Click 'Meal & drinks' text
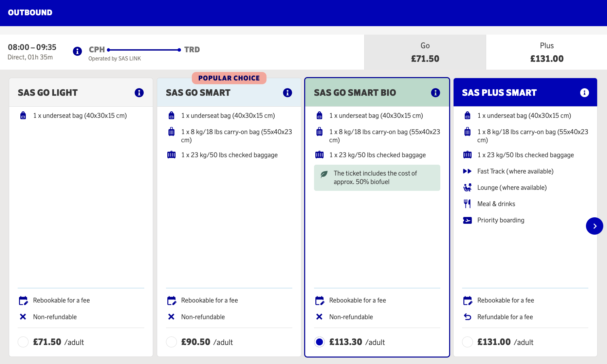The width and height of the screenshot is (607, 364). point(496,204)
